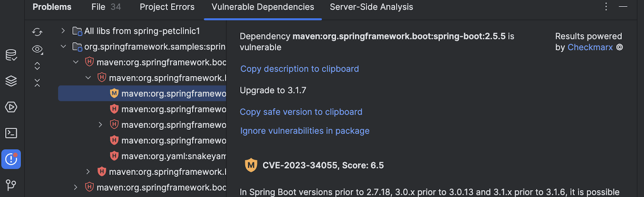Expand the bottom maven:org.springframework.boot node
Image resolution: width=644 pixels, height=197 pixels.
[75, 187]
